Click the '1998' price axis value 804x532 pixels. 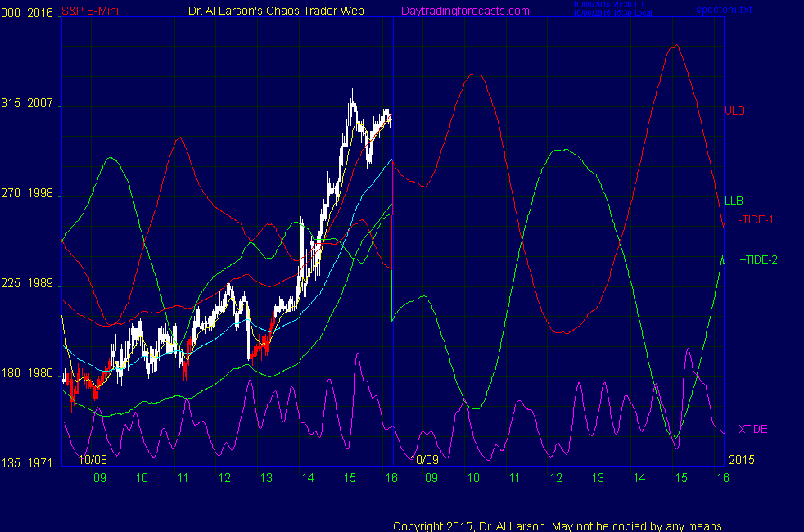[40, 193]
